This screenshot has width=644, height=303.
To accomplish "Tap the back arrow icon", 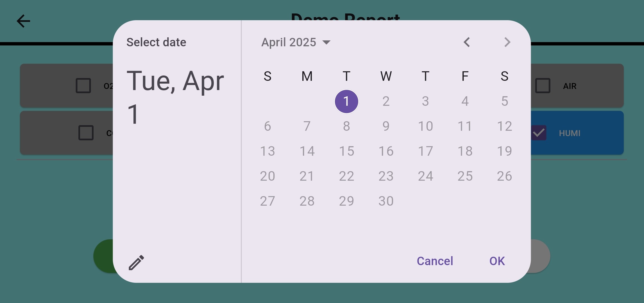I will [x=23, y=21].
